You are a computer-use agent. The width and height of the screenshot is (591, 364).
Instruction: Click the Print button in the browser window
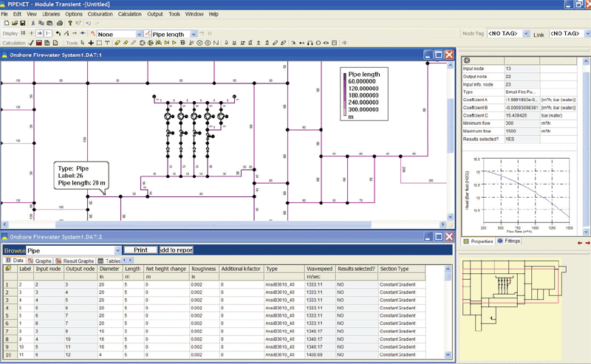[x=140, y=250]
